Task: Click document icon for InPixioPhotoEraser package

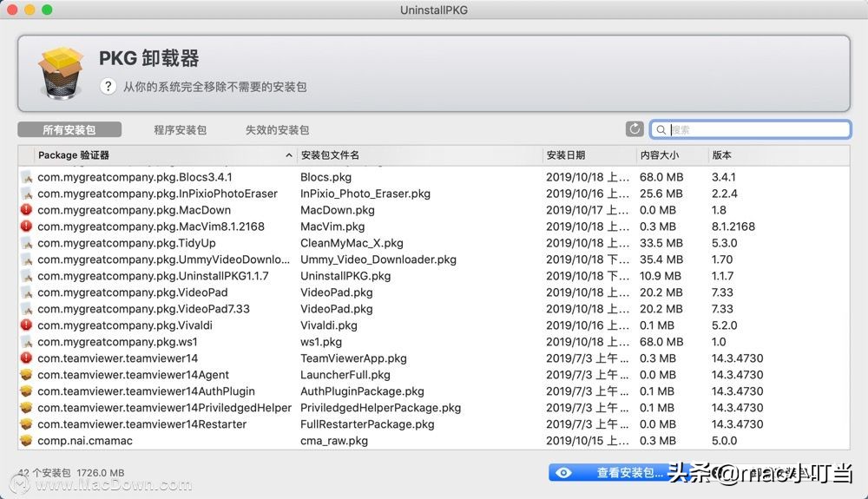Action: pyautogui.click(x=26, y=194)
